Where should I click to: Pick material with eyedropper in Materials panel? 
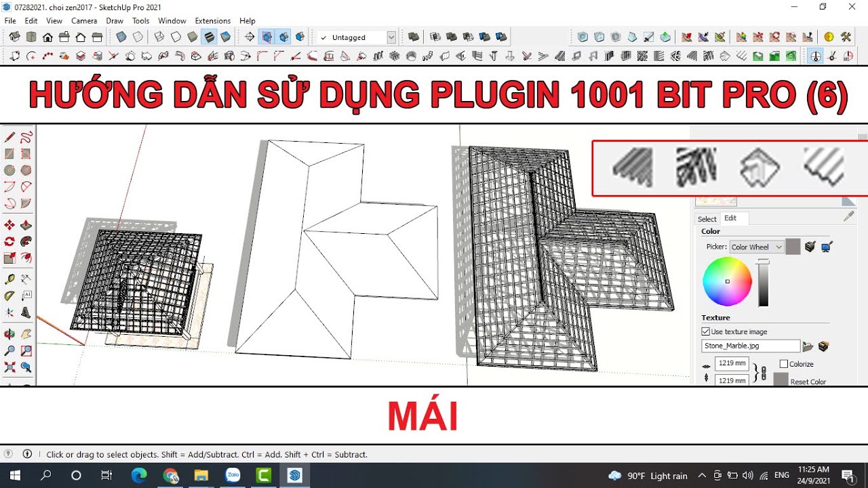[x=848, y=217]
